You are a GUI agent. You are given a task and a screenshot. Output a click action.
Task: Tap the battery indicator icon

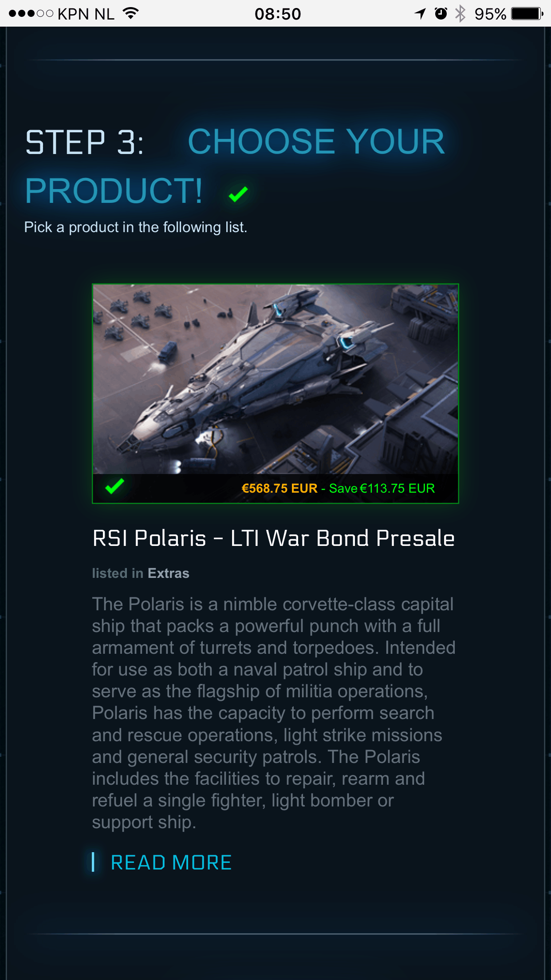(x=527, y=13)
